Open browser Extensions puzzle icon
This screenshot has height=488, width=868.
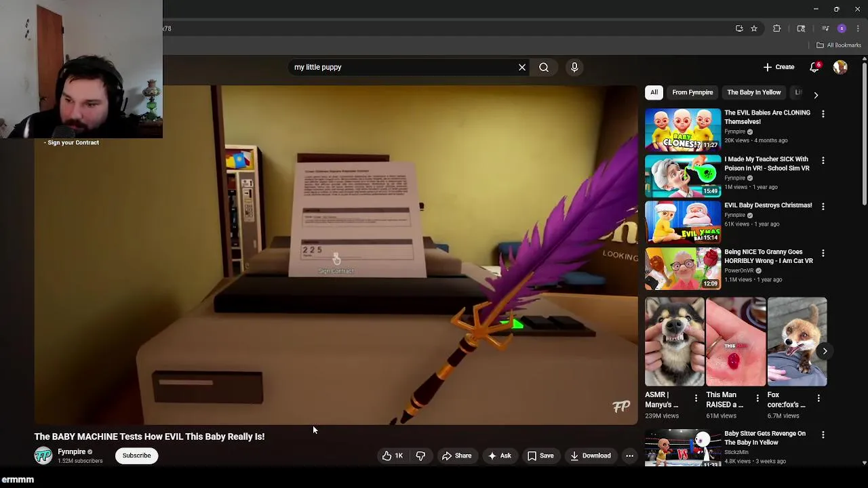tap(777, 28)
